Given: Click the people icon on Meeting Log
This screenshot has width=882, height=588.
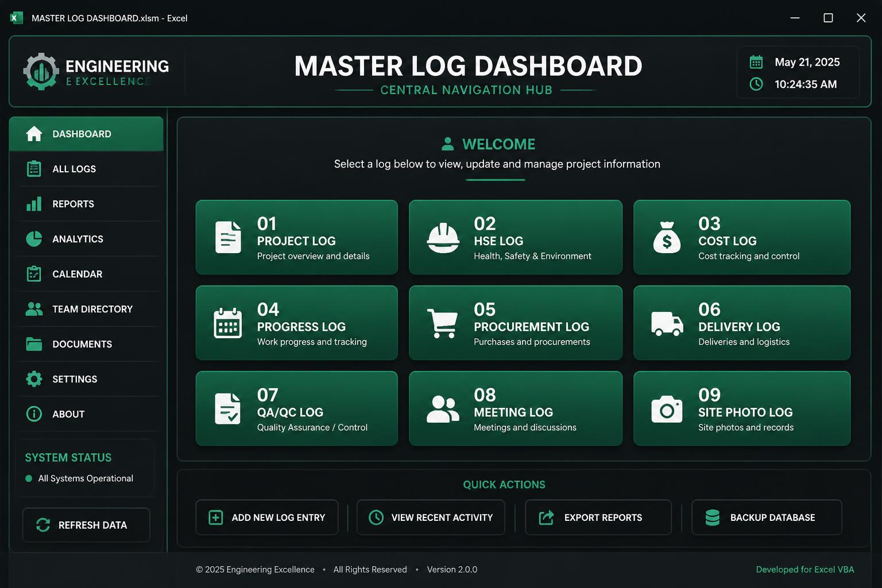Looking at the screenshot, I should tap(443, 409).
